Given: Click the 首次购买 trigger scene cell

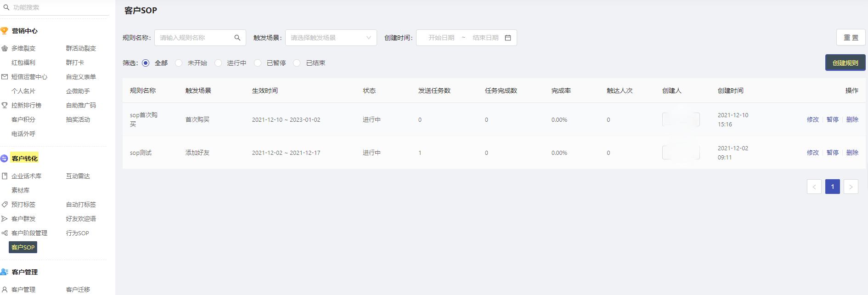Looking at the screenshot, I should (x=197, y=119).
